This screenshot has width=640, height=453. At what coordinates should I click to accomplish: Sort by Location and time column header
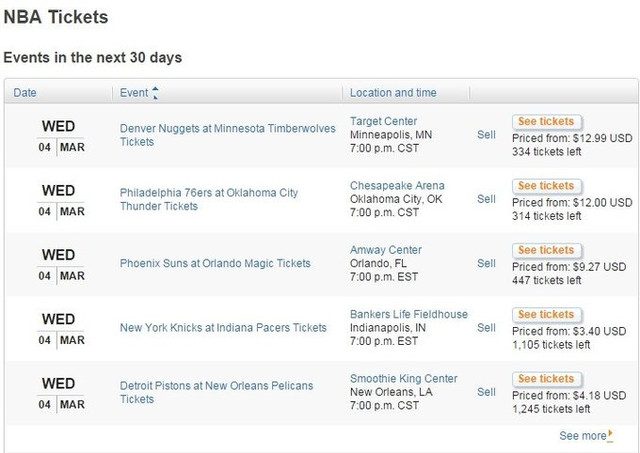tap(393, 93)
